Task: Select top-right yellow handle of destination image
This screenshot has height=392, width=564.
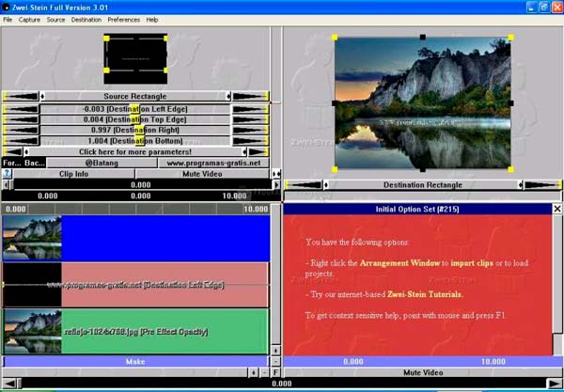Action: tap(510, 38)
